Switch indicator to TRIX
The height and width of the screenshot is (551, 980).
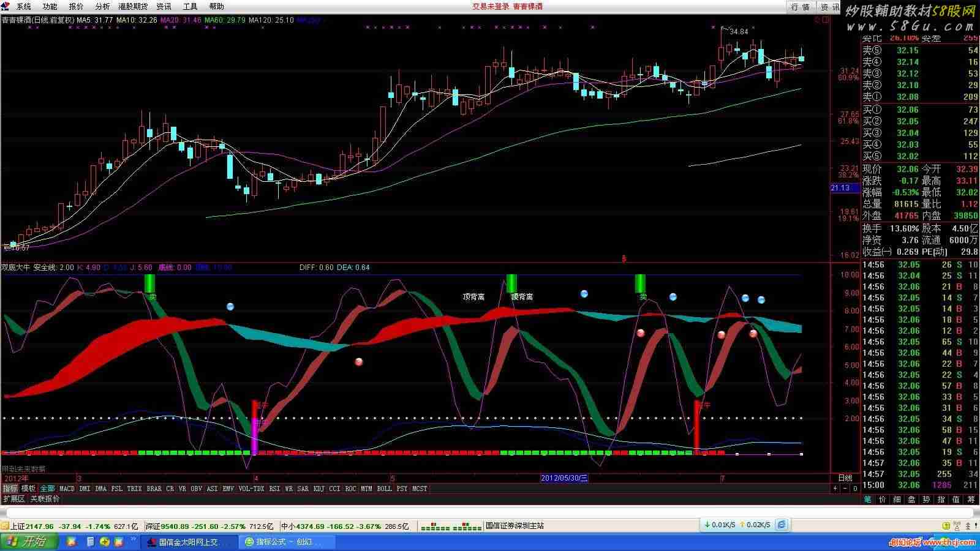[135, 489]
